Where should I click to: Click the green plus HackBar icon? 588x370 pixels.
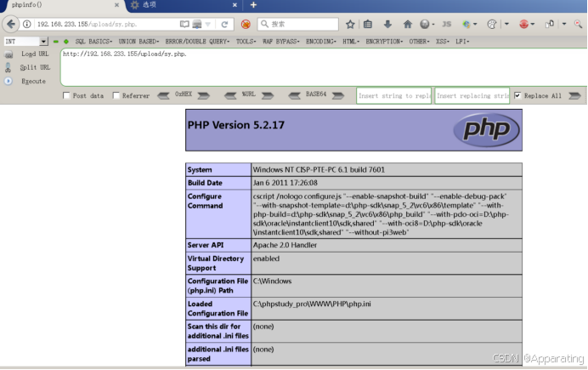[66, 42]
